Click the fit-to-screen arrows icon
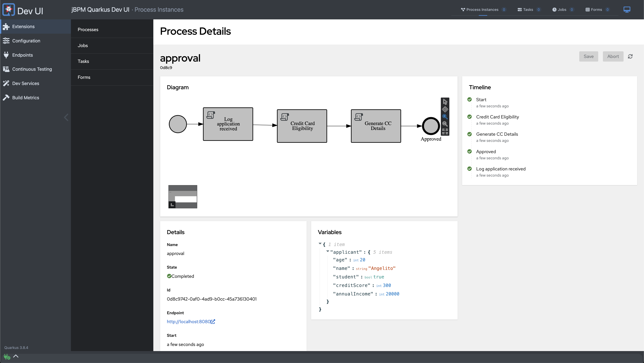 (445, 131)
